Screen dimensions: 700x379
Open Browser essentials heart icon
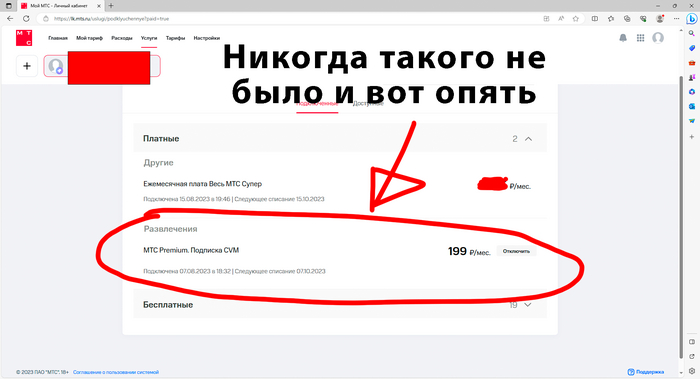[x=643, y=19]
